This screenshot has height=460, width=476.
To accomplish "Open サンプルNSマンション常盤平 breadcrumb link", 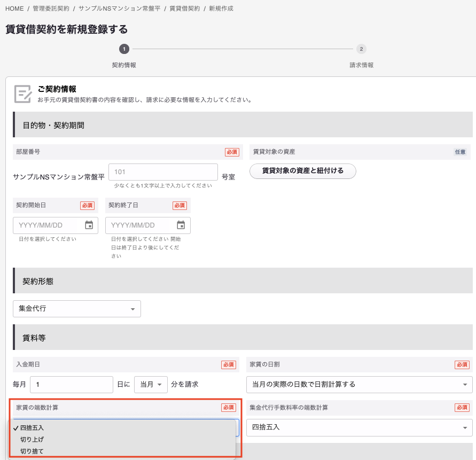I will click(119, 9).
